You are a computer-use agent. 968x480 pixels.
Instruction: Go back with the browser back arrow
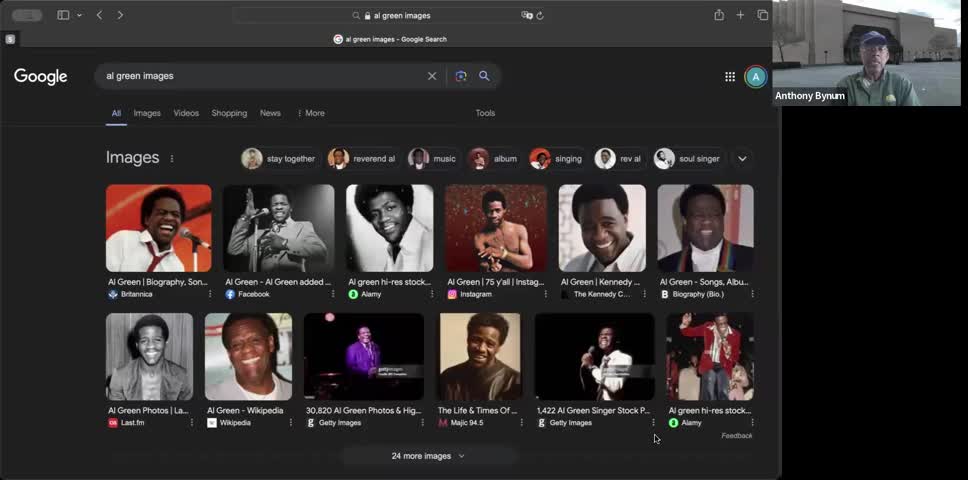tap(99, 15)
